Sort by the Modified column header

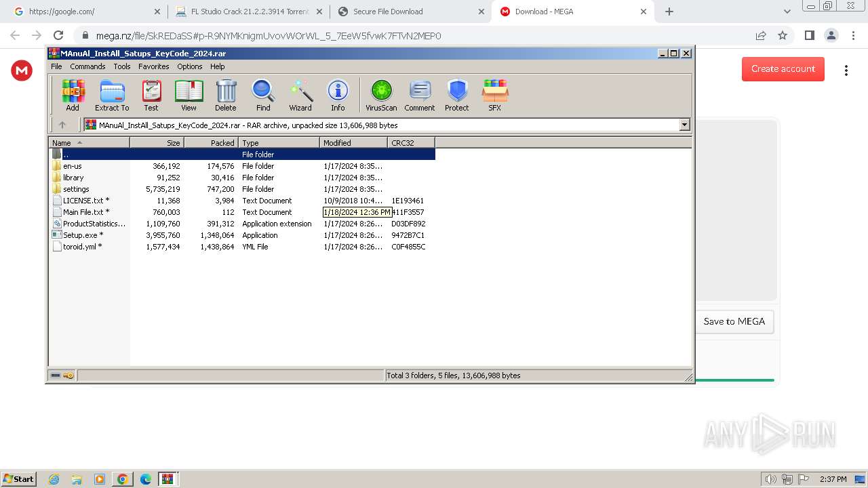353,142
